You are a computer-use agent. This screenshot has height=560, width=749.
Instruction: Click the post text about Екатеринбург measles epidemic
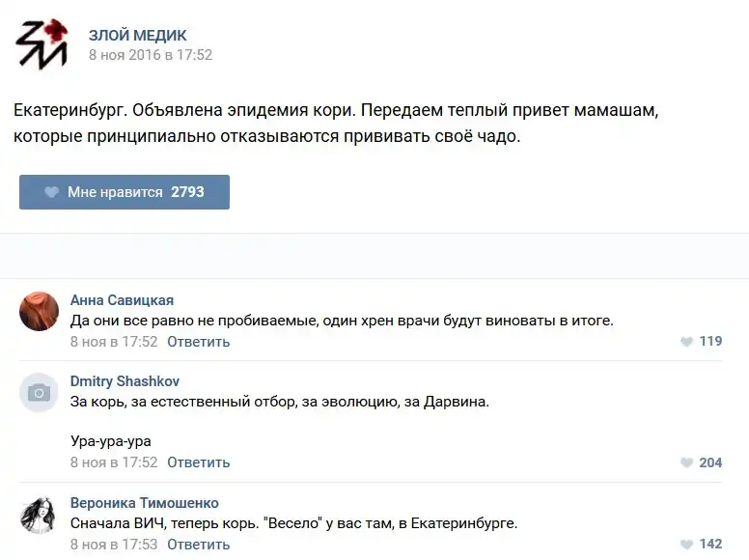click(335, 123)
